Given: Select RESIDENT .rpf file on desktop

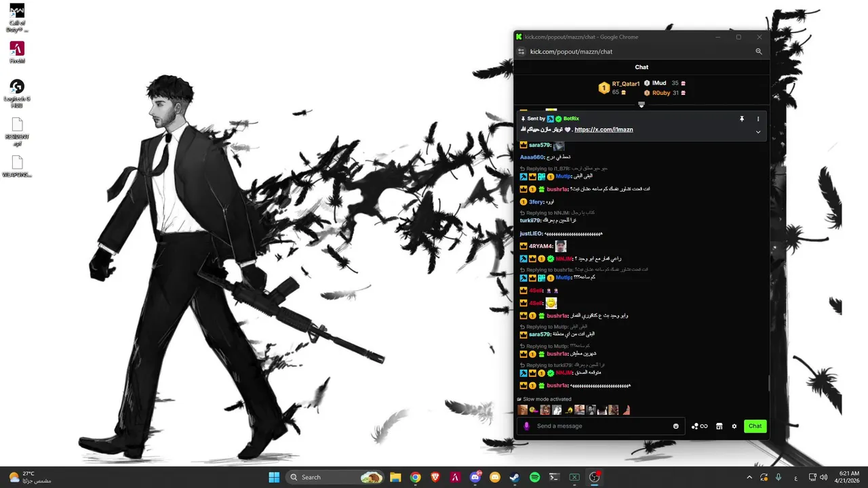Looking at the screenshot, I should click(17, 132).
